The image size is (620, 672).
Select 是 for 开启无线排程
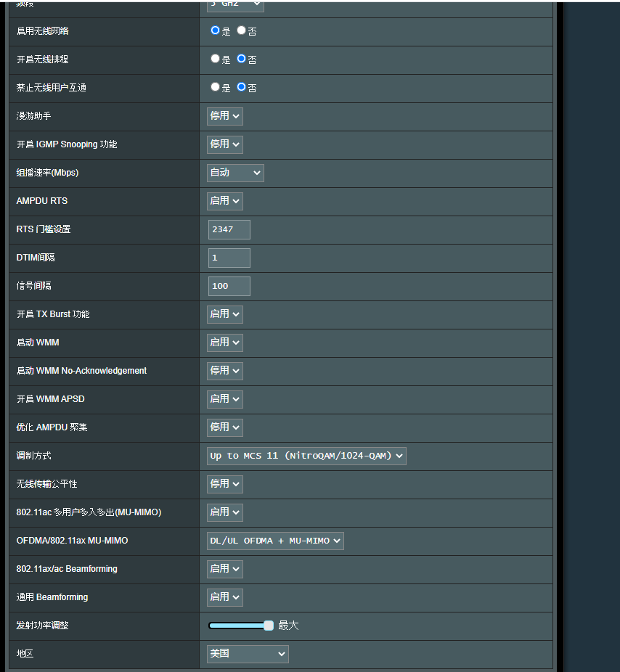215,59
